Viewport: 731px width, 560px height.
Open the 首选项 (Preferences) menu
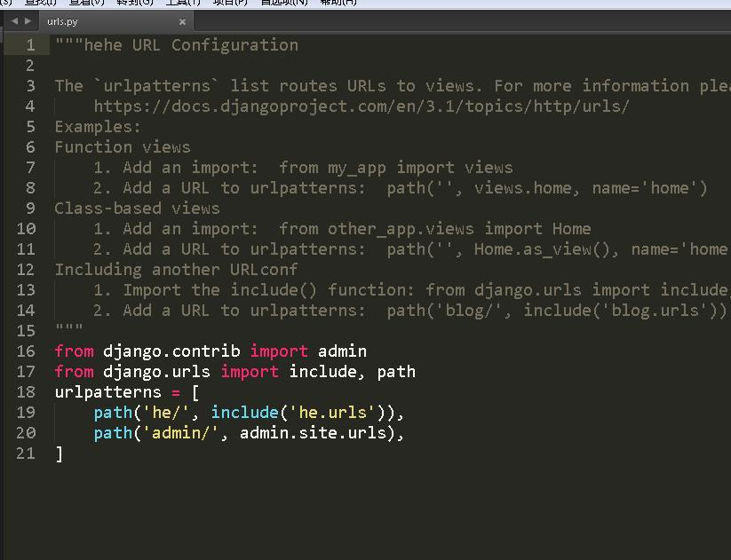[284, 3]
